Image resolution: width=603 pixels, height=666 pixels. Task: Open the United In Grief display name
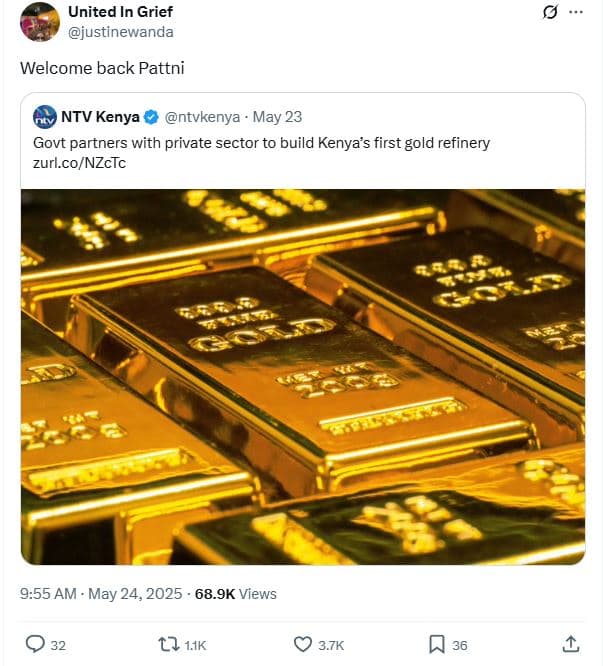(x=120, y=12)
